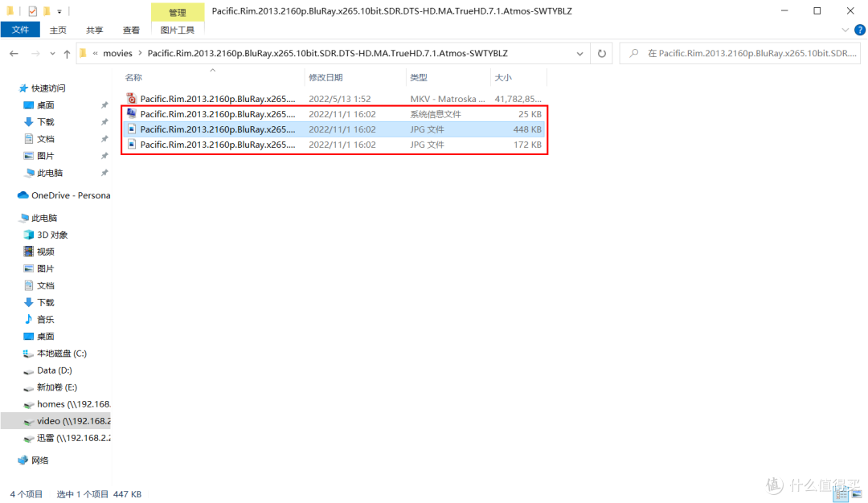Click the search box for this folder
The image size is (868, 503).
click(740, 54)
